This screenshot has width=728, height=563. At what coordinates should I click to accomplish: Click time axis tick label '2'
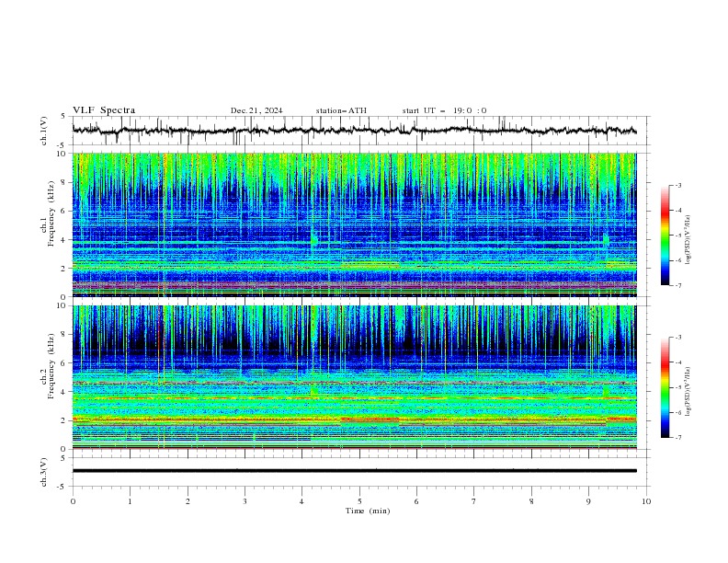[188, 501]
